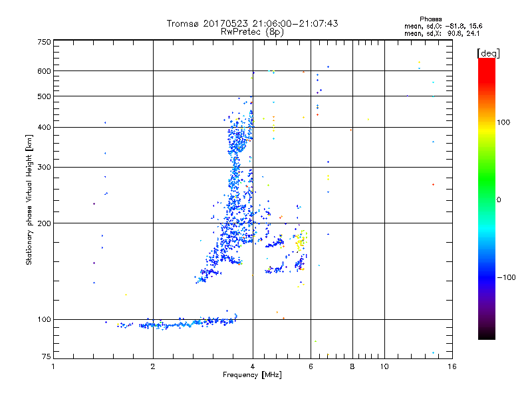Select the '100' degree label beside color bar

click(503, 122)
